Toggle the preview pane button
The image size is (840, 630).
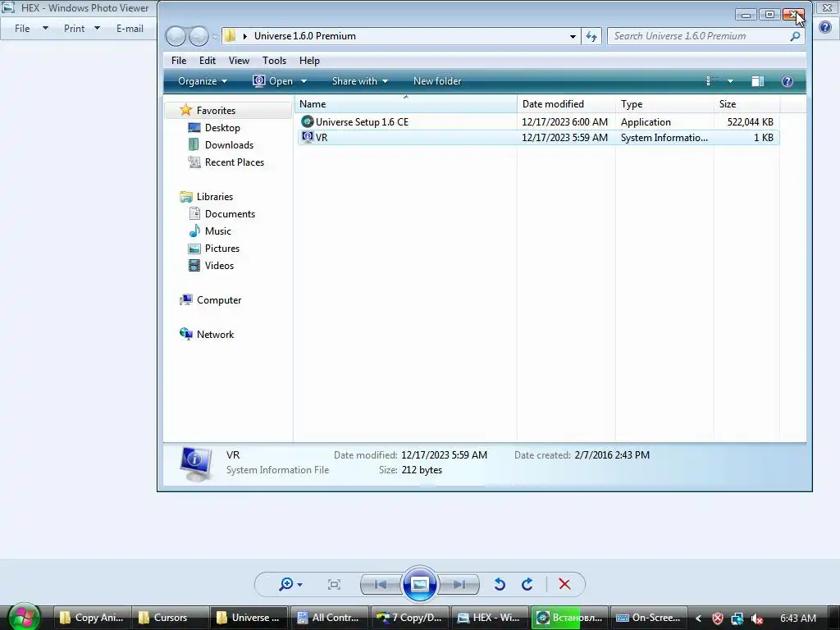757,81
